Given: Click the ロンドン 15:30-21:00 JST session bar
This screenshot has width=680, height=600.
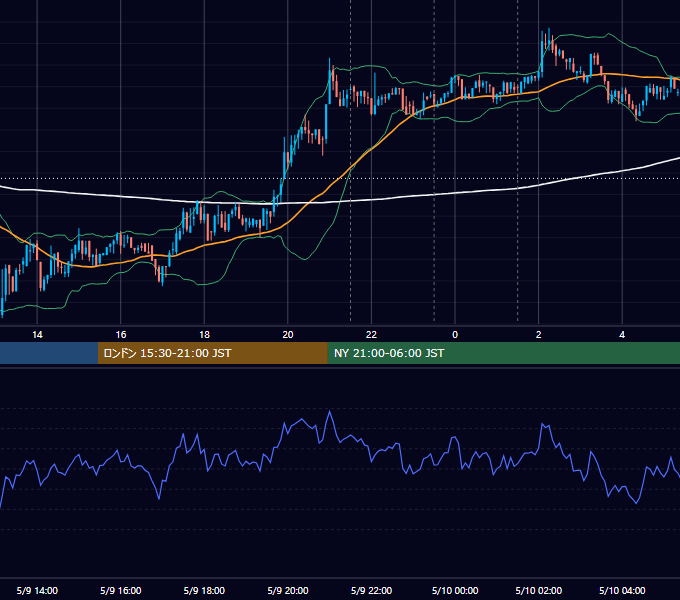Looking at the screenshot, I should (x=212, y=353).
